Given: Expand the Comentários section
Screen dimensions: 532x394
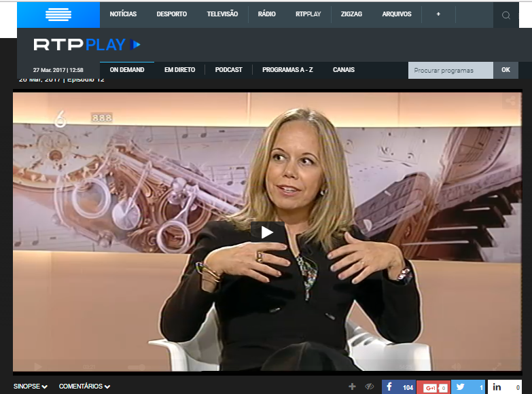Looking at the screenshot, I should click(84, 387).
